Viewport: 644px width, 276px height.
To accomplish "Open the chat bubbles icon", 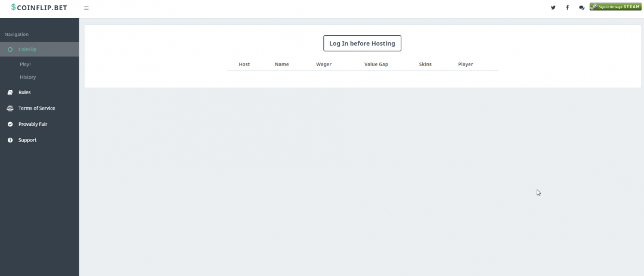I will [x=581, y=8].
